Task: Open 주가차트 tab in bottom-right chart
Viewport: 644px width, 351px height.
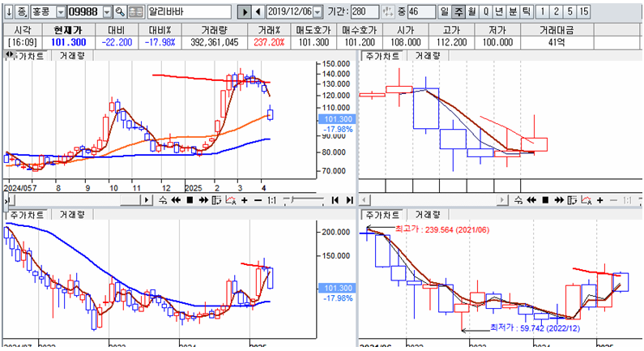Action: pos(382,215)
